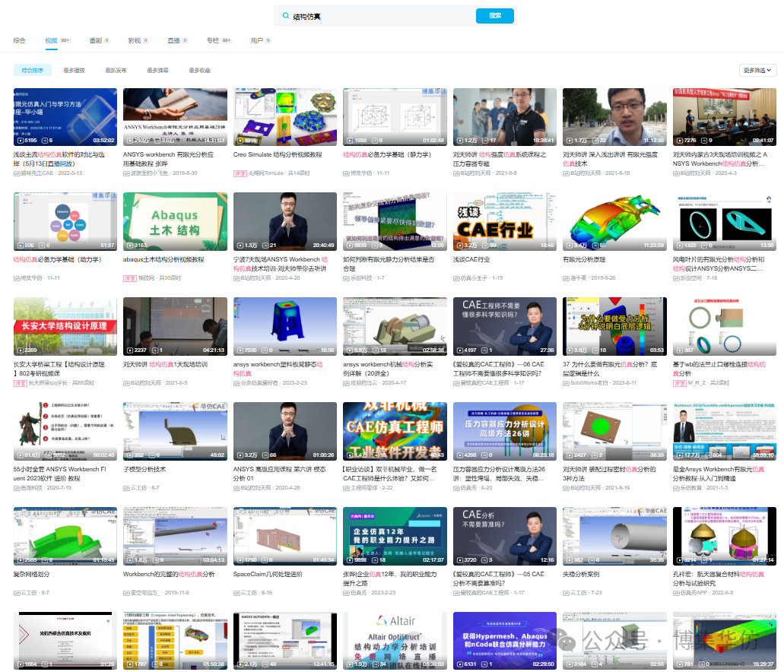Image resolution: width=784 pixels, height=672 pixels.
Task: Go to the 用户 tab
Action: tap(257, 40)
